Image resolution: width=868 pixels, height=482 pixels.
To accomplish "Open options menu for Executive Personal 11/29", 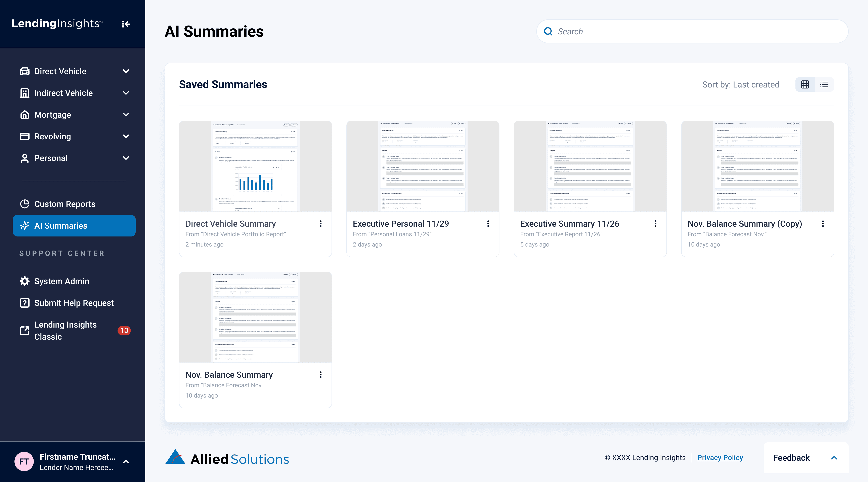I will 488,224.
